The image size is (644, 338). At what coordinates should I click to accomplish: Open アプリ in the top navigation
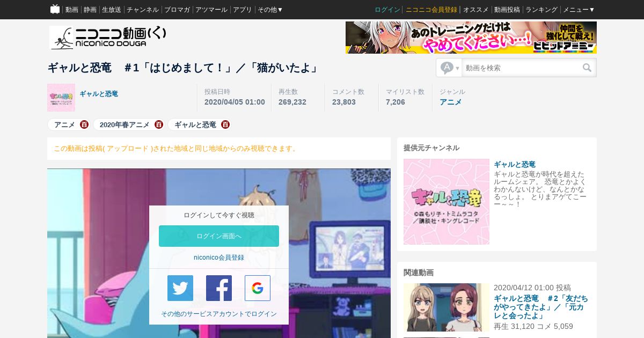click(243, 10)
